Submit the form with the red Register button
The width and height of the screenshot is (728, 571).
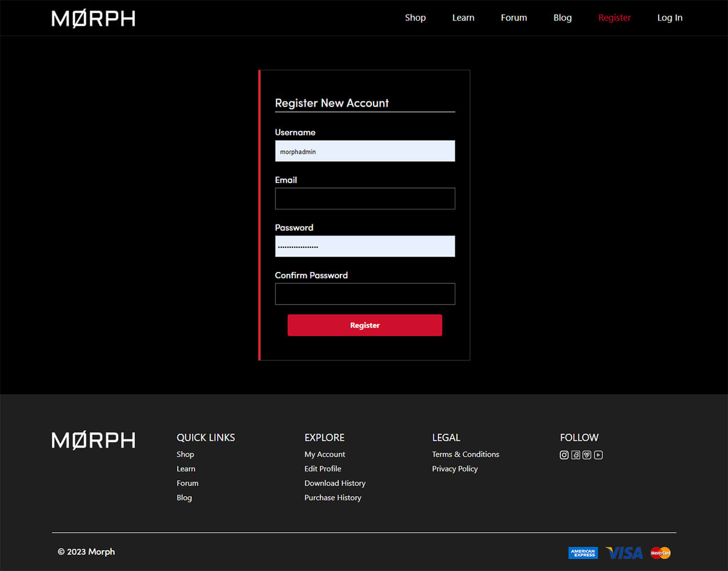click(x=365, y=325)
